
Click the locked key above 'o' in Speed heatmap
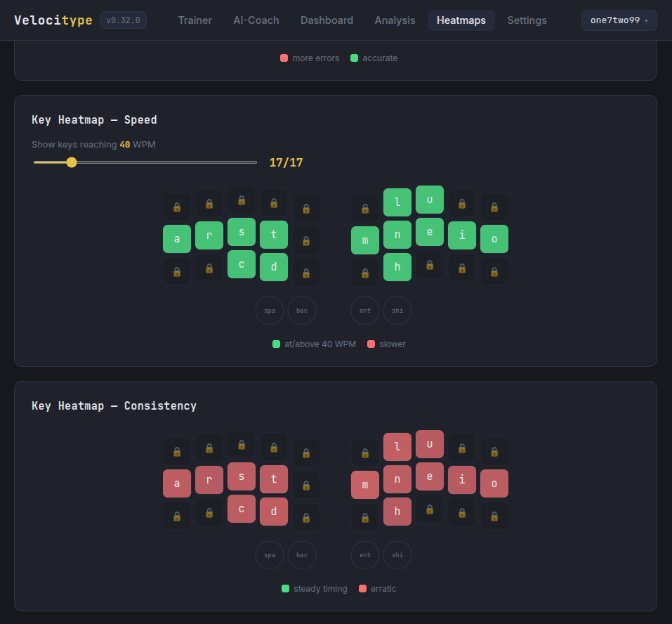(x=494, y=207)
